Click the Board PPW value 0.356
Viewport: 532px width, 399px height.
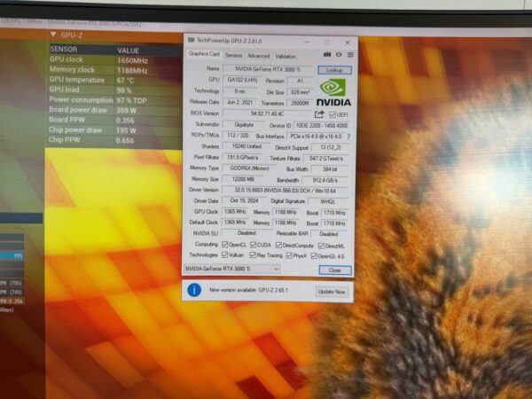coord(125,121)
